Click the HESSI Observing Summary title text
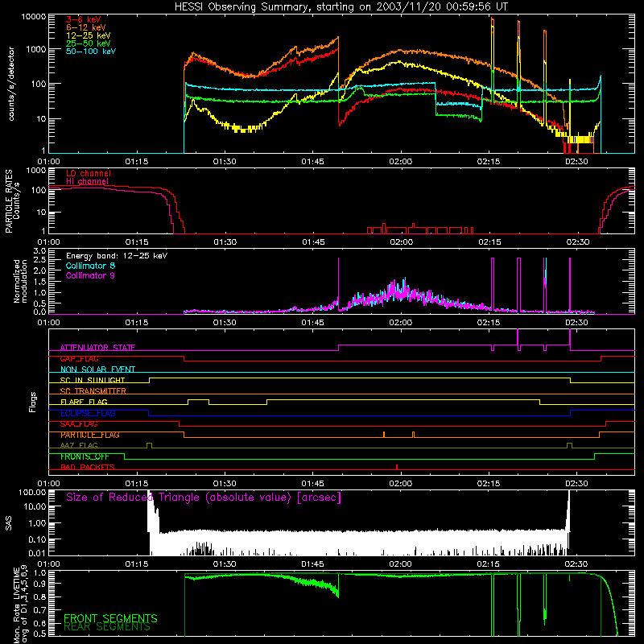Screen dimensions: 644x644 [x=341, y=7]
